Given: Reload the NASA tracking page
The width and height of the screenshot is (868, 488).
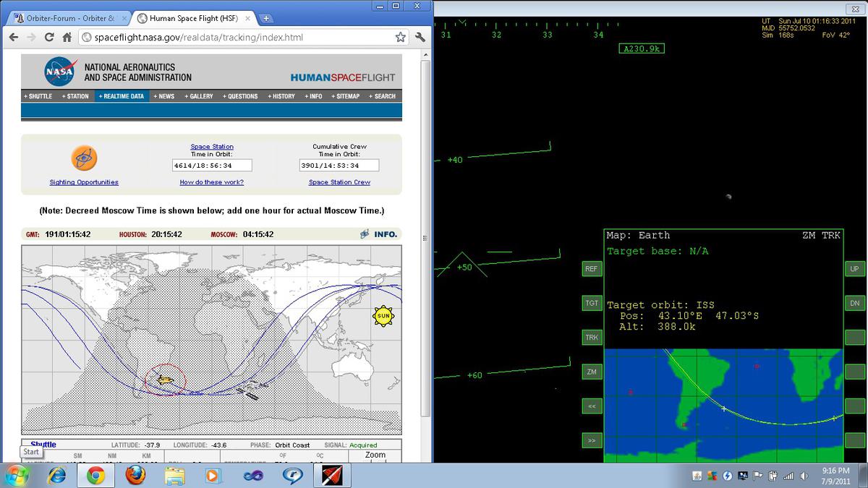Looking at the screenshot, I should pyautogui.click(x=49, y=37).
